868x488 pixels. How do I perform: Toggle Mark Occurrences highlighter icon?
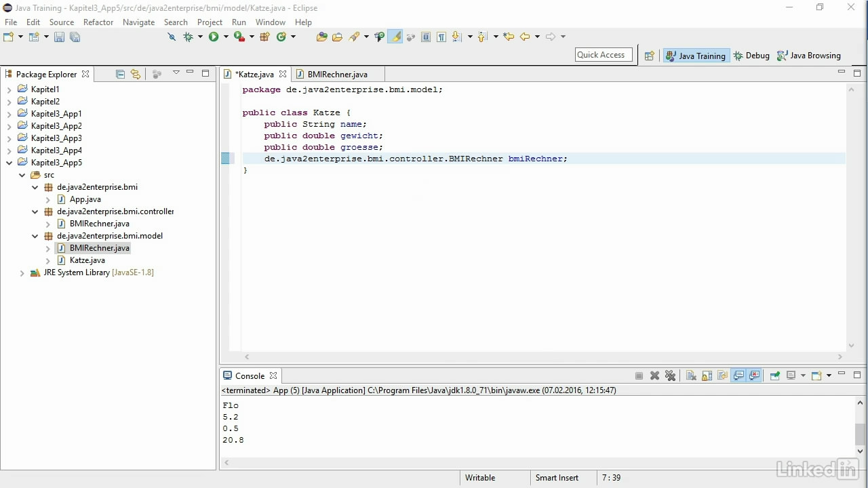[395, 37]
